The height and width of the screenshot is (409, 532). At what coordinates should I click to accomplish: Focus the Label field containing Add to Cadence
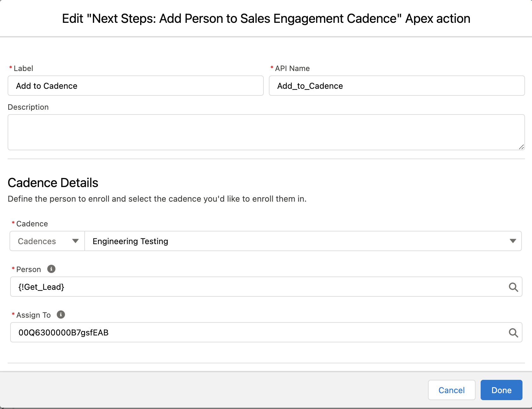[x=135, y=86]
